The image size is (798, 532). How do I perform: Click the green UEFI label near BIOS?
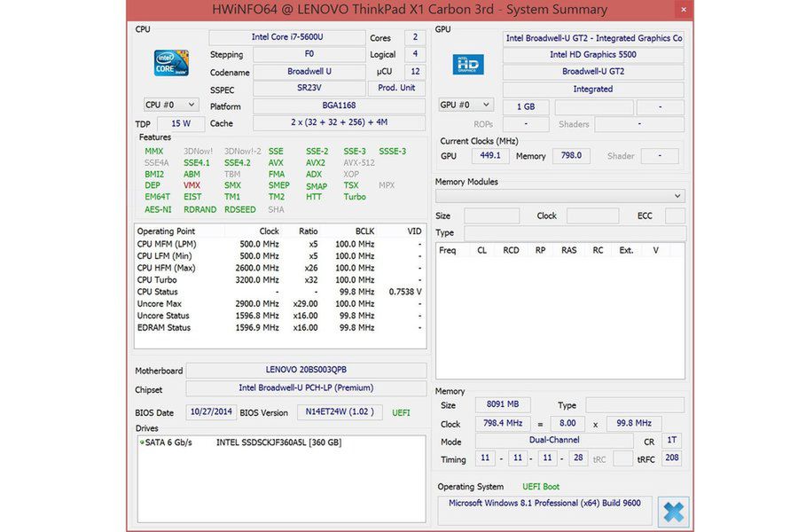[x=401, y=413]
